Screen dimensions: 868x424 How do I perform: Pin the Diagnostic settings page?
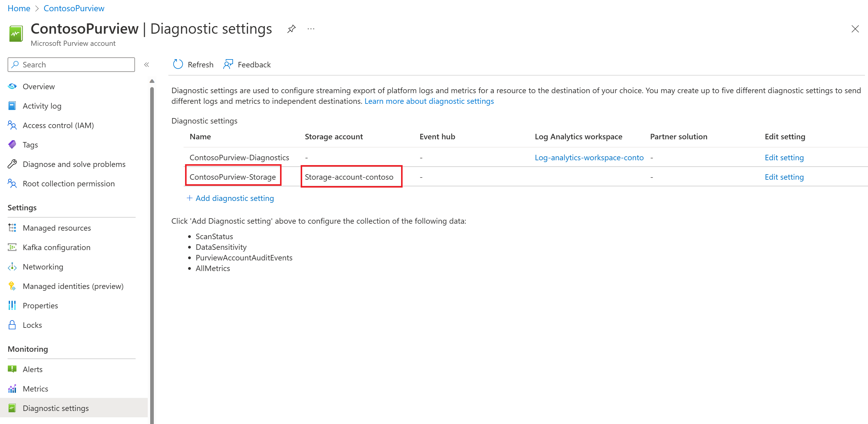pyautogui.click(x=292, y=29)
